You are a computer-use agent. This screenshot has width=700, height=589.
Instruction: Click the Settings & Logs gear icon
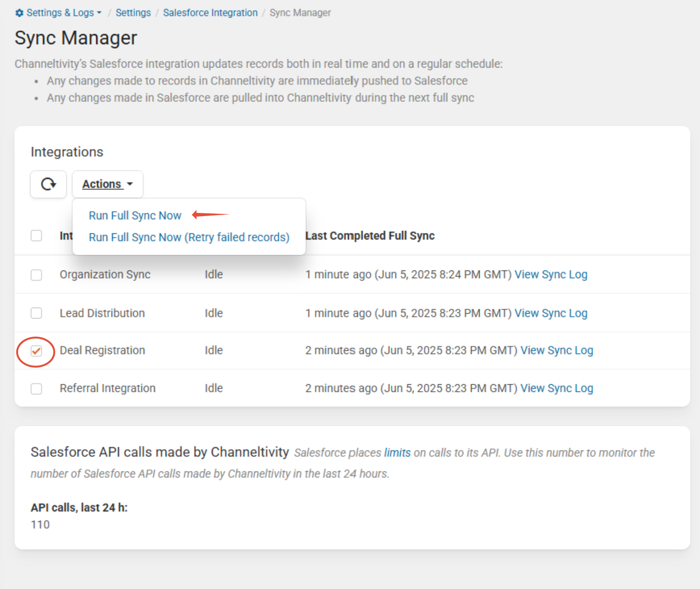(x=20, y=13)
